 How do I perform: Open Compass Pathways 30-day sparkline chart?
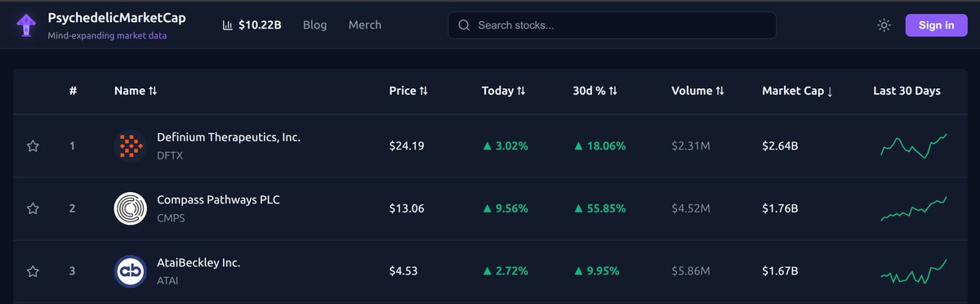pos(913,208)
